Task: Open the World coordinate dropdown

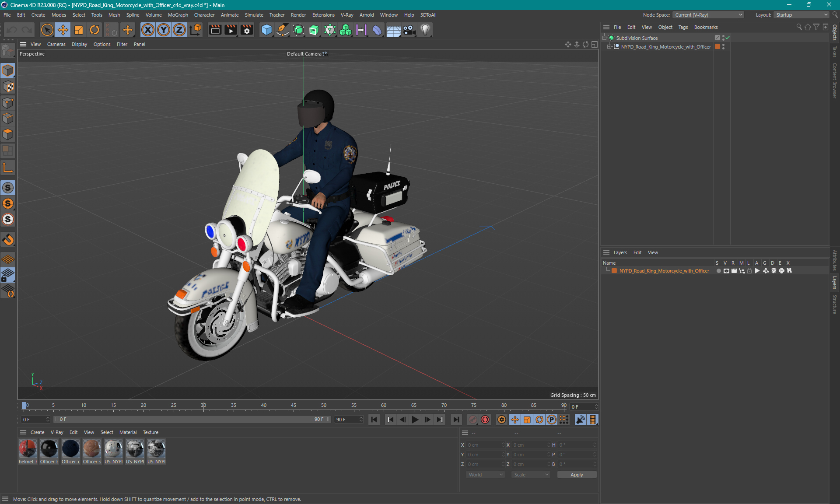Action: click(x=485, y=475)
